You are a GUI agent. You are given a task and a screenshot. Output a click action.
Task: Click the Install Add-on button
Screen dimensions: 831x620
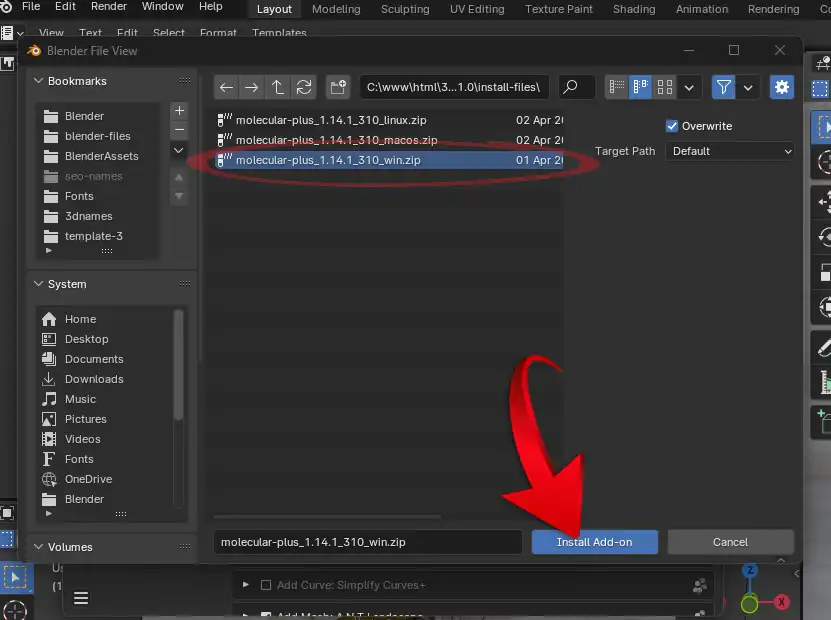pos(595,542)
